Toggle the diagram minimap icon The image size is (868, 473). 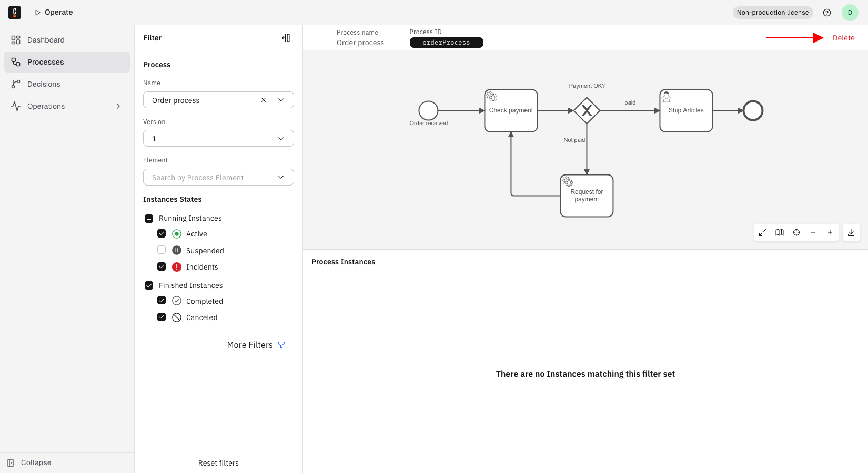780,232
